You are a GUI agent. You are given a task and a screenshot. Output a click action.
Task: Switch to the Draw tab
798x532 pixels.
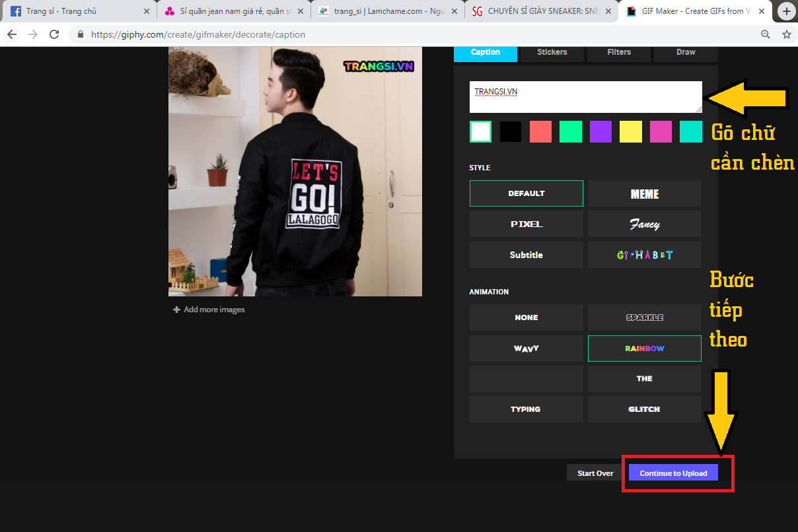(x=686, y=52)
